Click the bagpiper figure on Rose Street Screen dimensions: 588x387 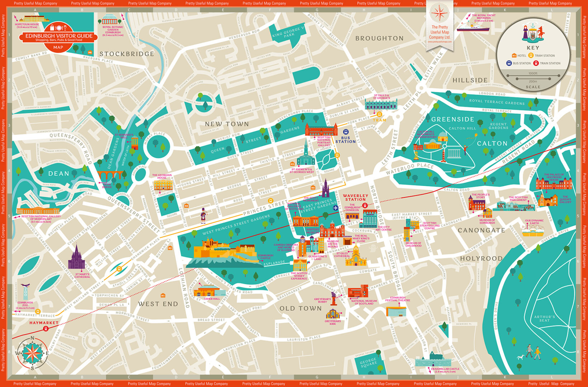pos(203,216)
